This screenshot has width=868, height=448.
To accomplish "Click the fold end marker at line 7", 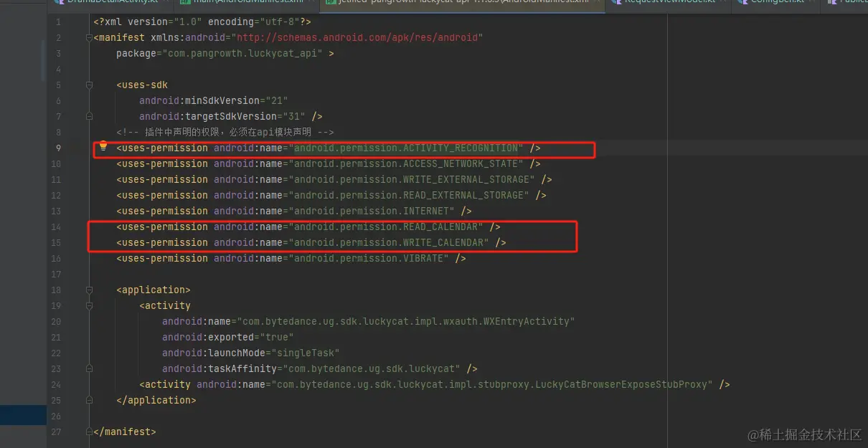I will [90, 116].
